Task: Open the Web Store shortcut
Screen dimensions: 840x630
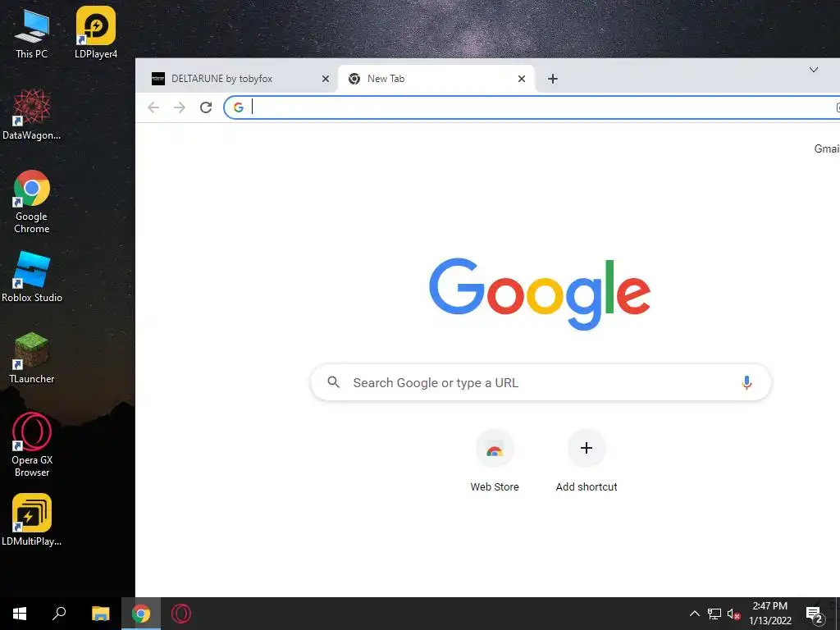Action: pyautogui.click(x=495, y=461)
